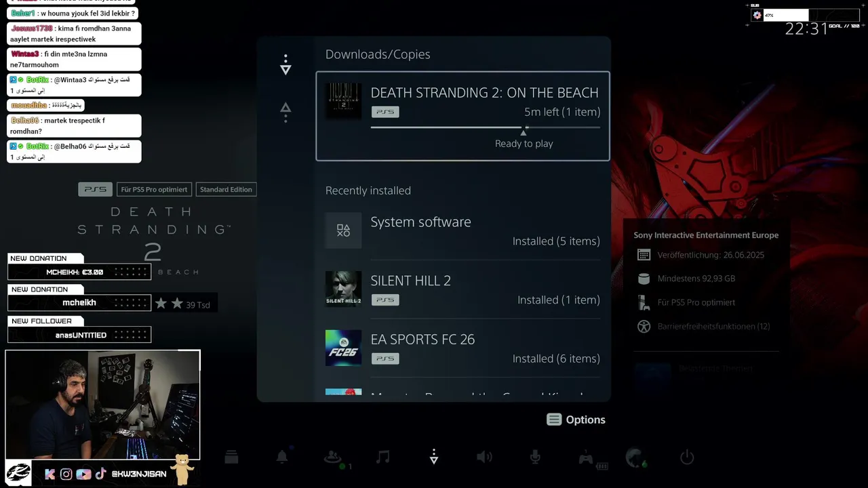This screenshot has height=488, width=868.
Task: Click the Kick 'K' icon in stream overlay
Action: 50,474
